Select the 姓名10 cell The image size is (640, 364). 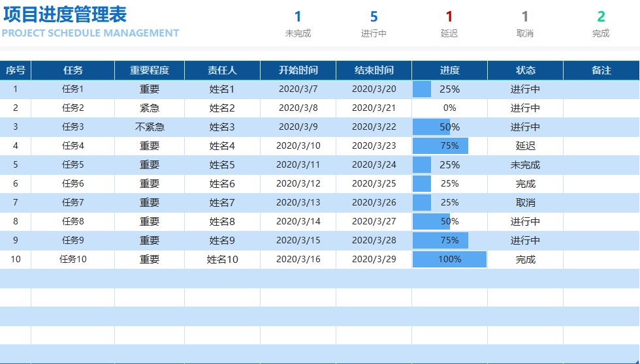(222, 259)
